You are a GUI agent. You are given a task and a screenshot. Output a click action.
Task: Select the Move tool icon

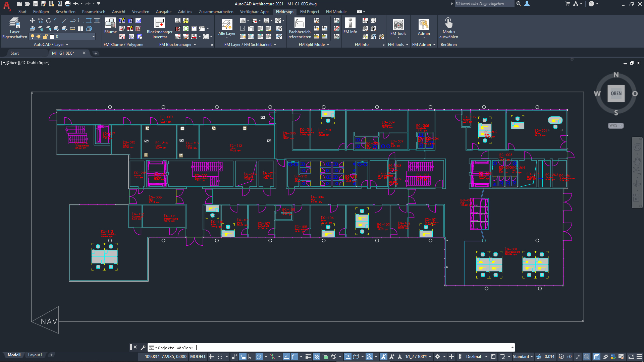click(32, 20)
